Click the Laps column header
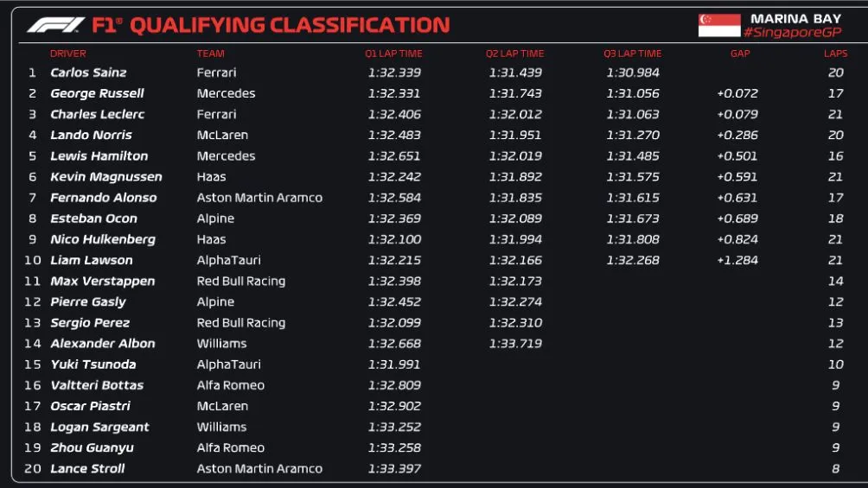 pyautogui.click(x=835, y=54)
